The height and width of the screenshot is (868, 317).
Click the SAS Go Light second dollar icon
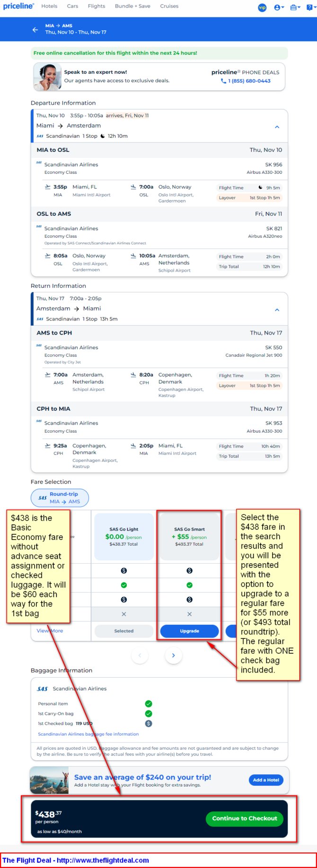point(124,600)
